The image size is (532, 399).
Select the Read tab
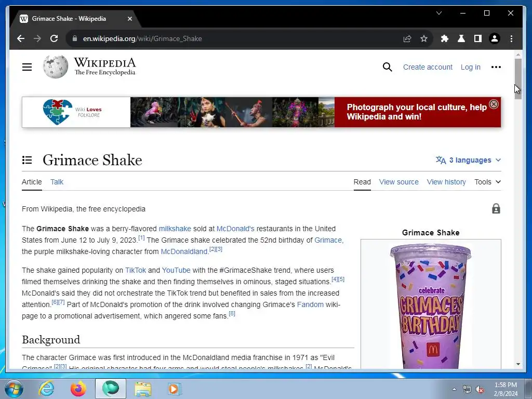(x=362, y=182)
